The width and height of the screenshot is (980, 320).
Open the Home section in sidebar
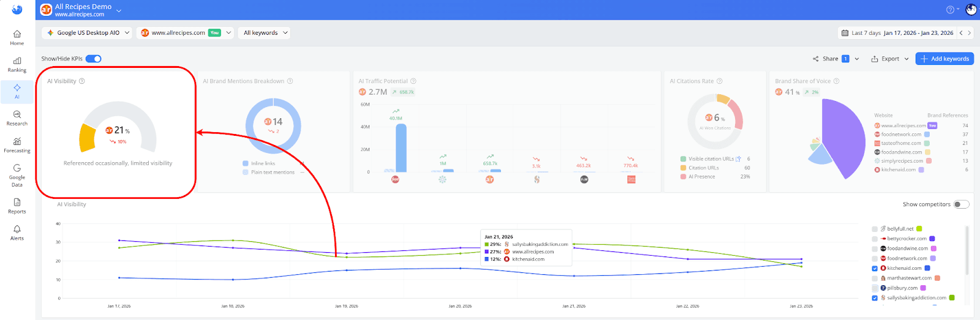(x=17, y=38)
